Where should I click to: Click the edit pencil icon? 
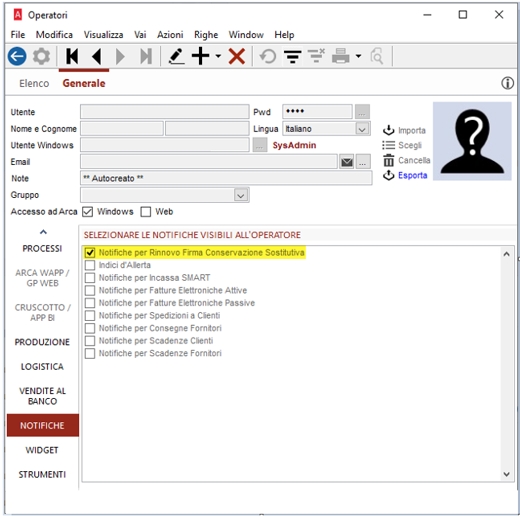coord(176,56)
